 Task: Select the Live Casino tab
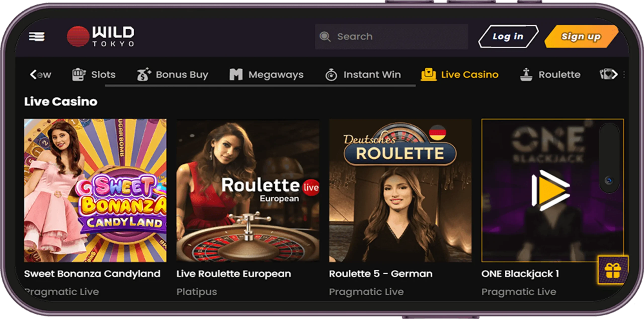pos(460,74)
